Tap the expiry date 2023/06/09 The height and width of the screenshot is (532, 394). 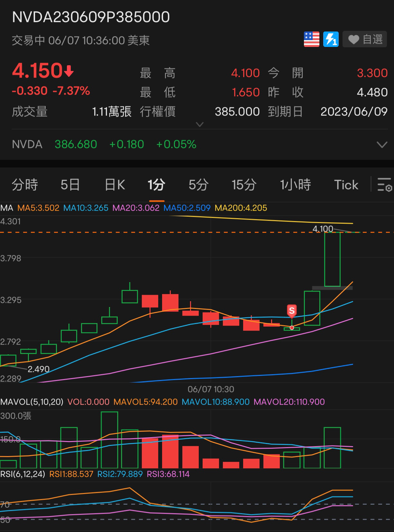pyautogui.click(x=354, y=112)
